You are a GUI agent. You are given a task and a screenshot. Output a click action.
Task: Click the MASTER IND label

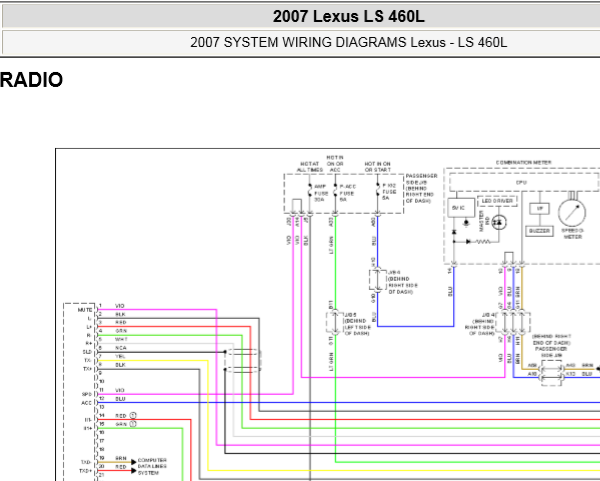click(x=484, y=221)
